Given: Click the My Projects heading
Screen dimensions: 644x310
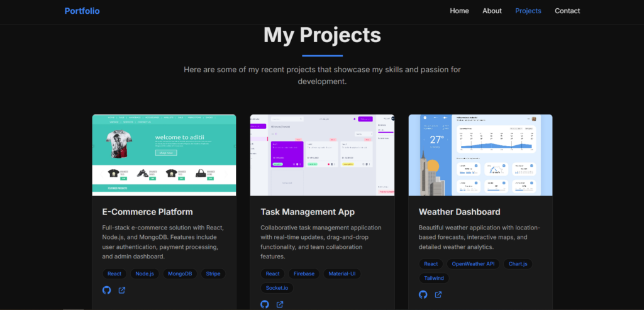Looking at the screenshot, I should click(x=323, y=35).
